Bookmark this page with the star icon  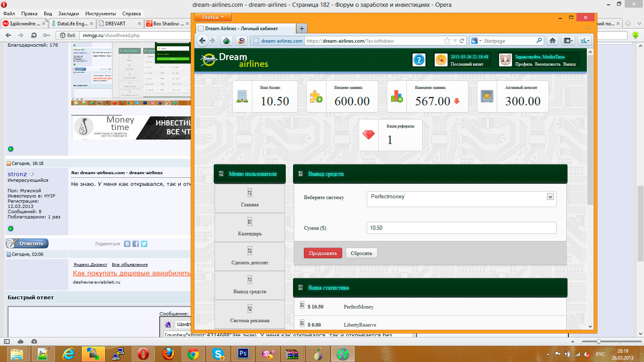click(x=447, y=41)
